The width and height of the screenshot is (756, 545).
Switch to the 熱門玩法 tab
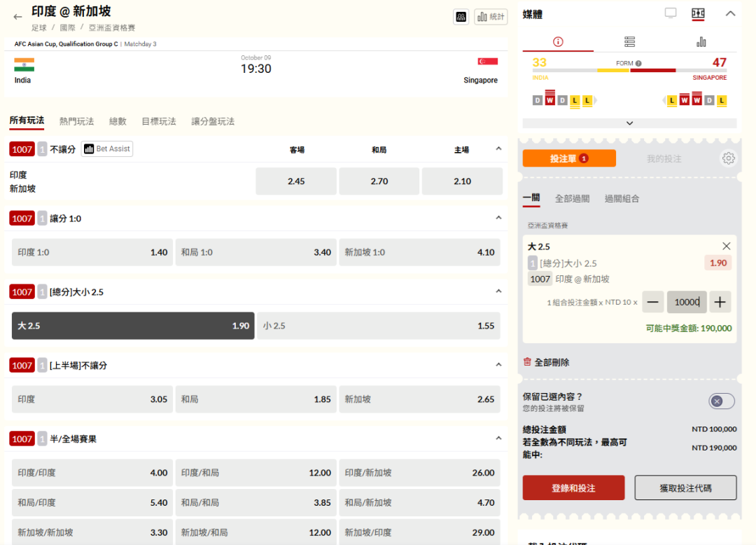(x=76, y=121)
